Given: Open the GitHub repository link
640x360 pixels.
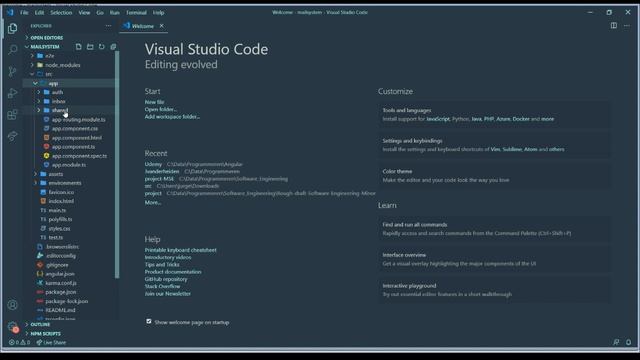Looking at the screenshot, I should 166,279.
